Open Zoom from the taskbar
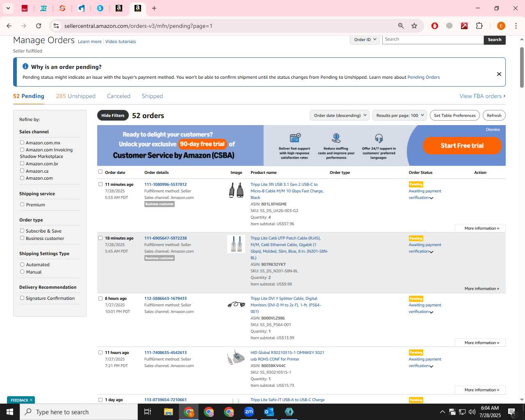The height and width of the screenshot is (420, 525). pyautogui.click(x=249, y=412)
